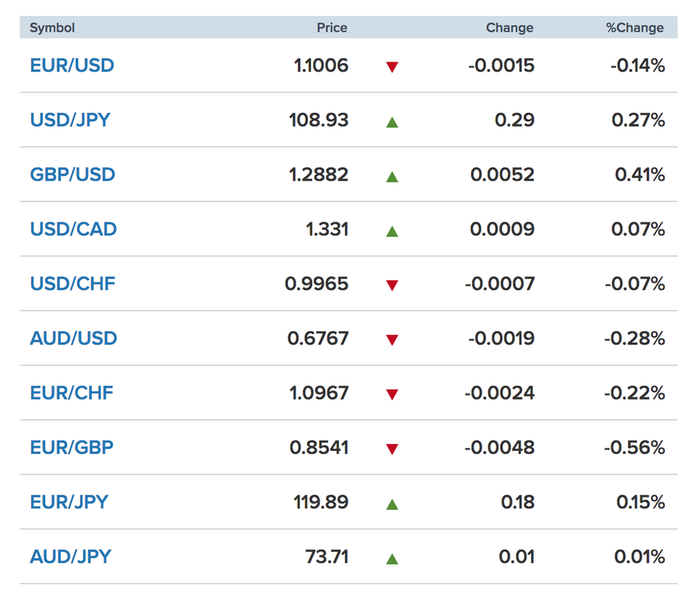The image size is (700, 594).
Task: Click the green up arrow for AUD/JPY
Action: 392,557
